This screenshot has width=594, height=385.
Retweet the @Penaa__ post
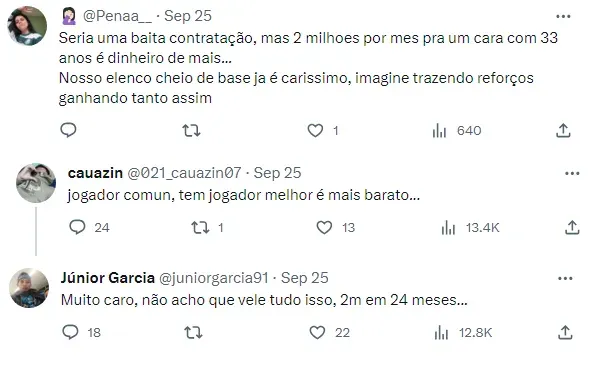(191, 131)
